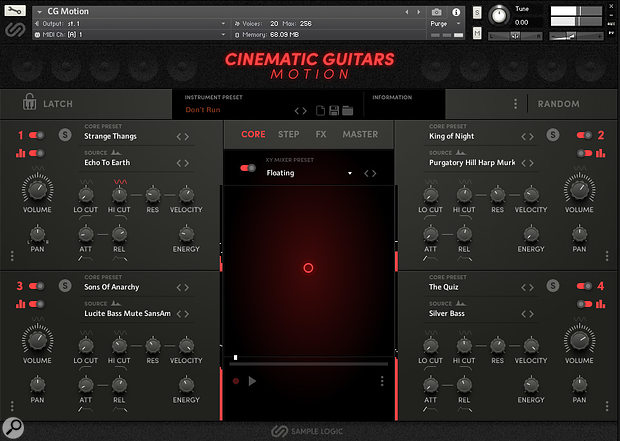Open the instrument preset folder browser
This screenshot has width=620, height=441.
[x=348, y=110]
